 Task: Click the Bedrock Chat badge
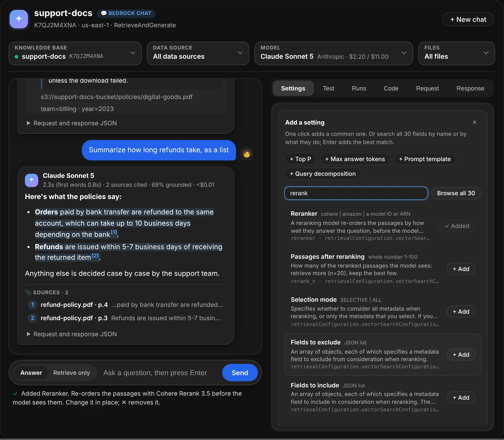point(126,13)
